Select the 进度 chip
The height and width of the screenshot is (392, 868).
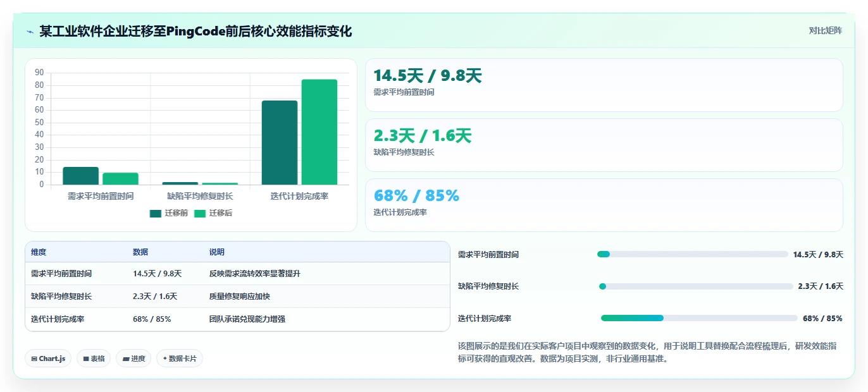tap(133, 358)
